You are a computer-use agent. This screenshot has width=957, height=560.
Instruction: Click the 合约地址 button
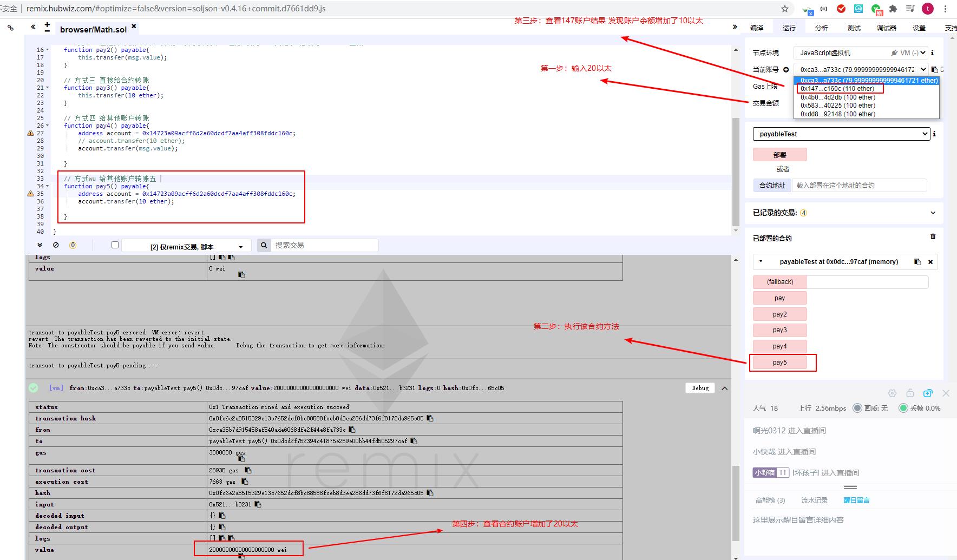[772, 186]
